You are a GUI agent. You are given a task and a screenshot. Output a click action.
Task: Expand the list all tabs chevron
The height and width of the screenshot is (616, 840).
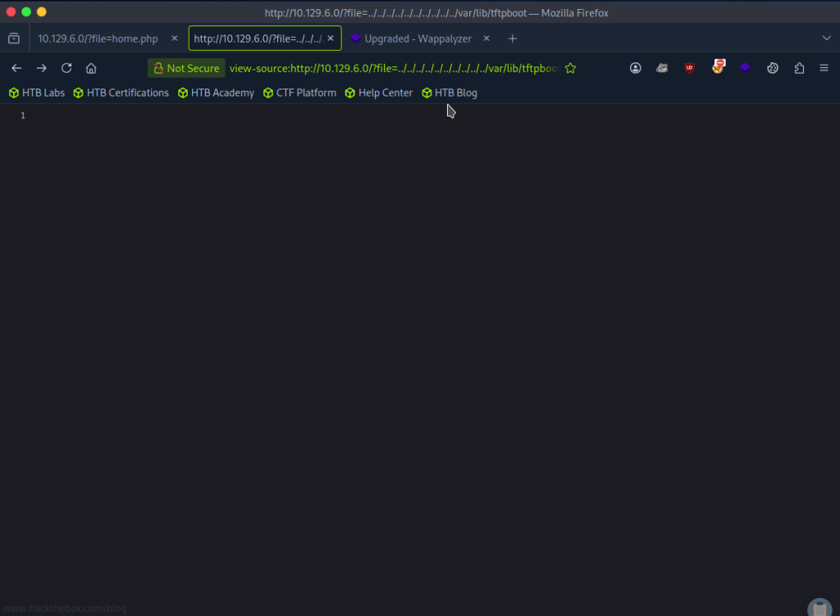(826, 39)
